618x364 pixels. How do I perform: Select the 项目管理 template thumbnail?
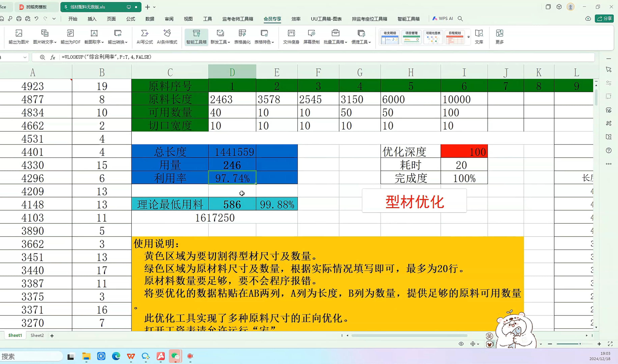coord(411,37)
